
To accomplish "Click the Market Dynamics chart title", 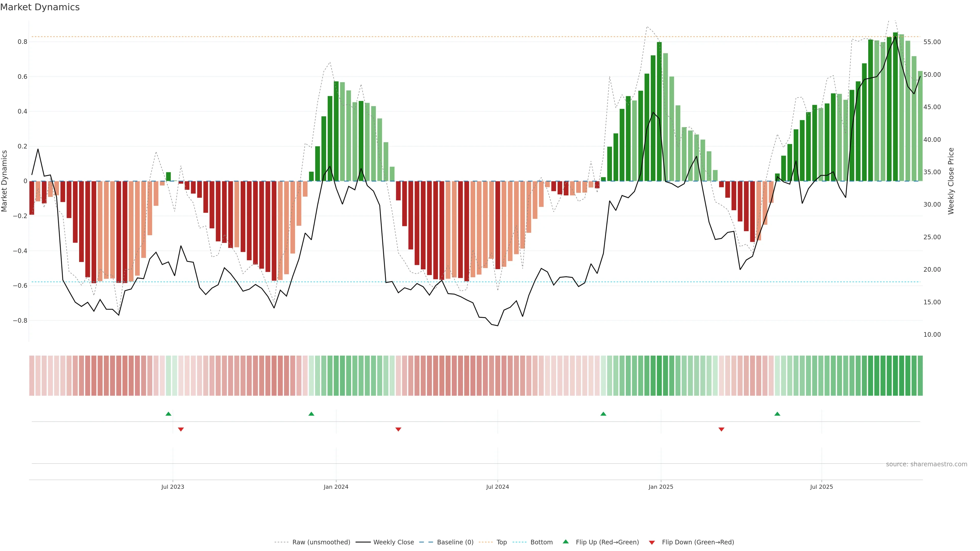I will [x=40, y=7].
